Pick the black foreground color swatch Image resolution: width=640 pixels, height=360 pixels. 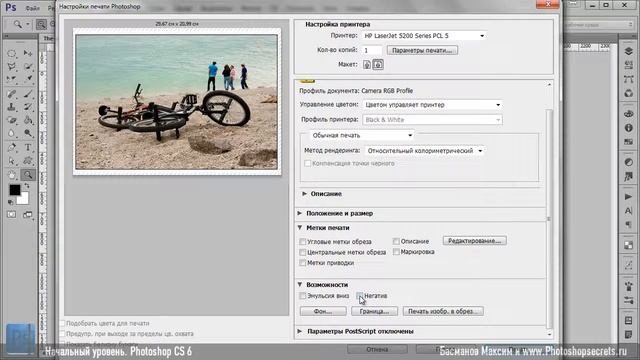pos(14,190)
